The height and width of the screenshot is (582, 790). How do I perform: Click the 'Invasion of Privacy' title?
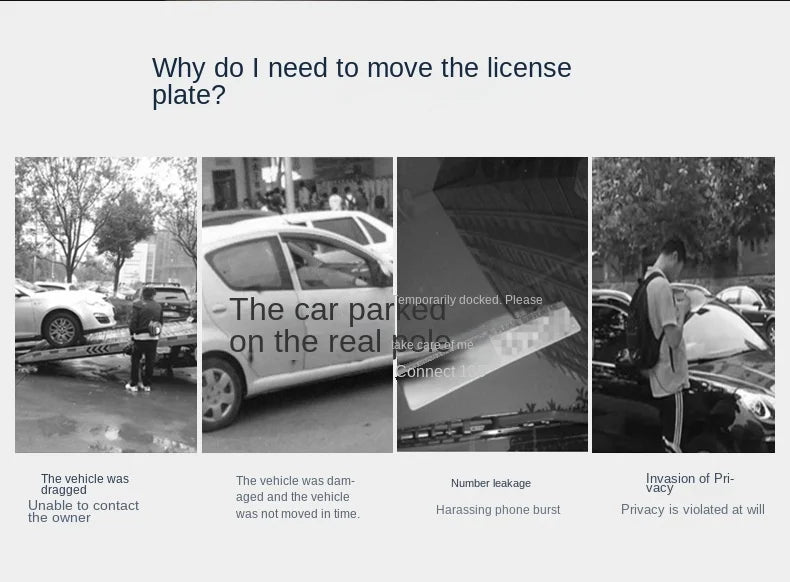[689, 483]
